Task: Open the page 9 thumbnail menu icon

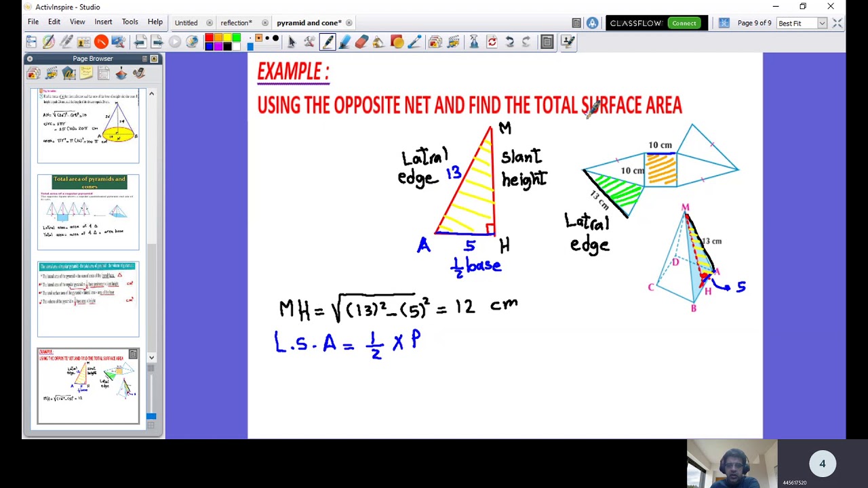Action: click(x=134, y=354)
